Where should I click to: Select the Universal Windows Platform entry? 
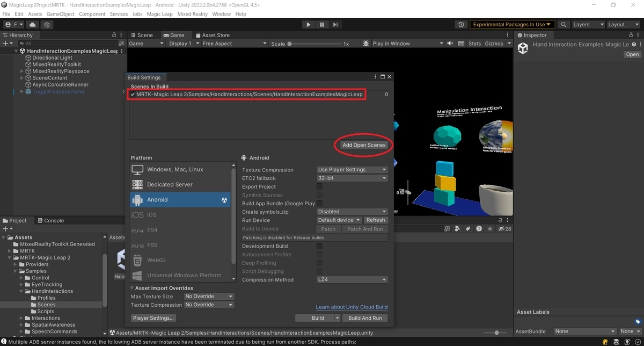(x=180, y=275)
